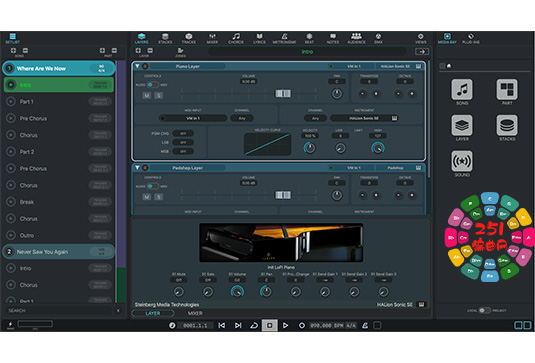
Task: Select the Outro part in setlist
Action: tap(59, 235)
